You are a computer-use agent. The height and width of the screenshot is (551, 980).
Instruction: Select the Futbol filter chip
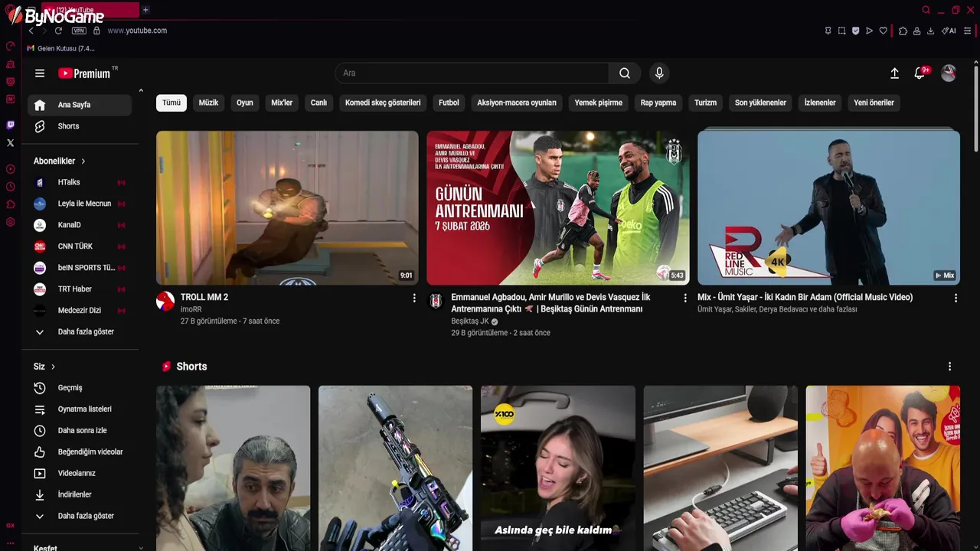(x=449, y=103)
